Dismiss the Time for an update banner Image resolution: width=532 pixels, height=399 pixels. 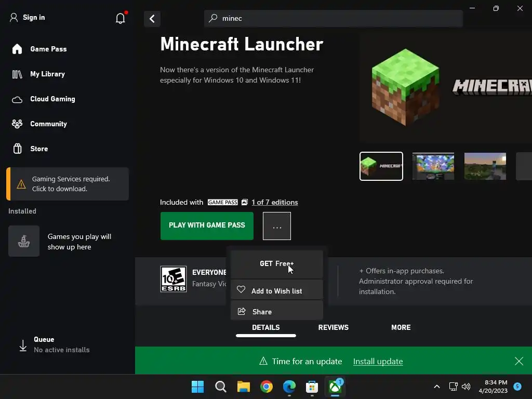(x=519, y=361)
